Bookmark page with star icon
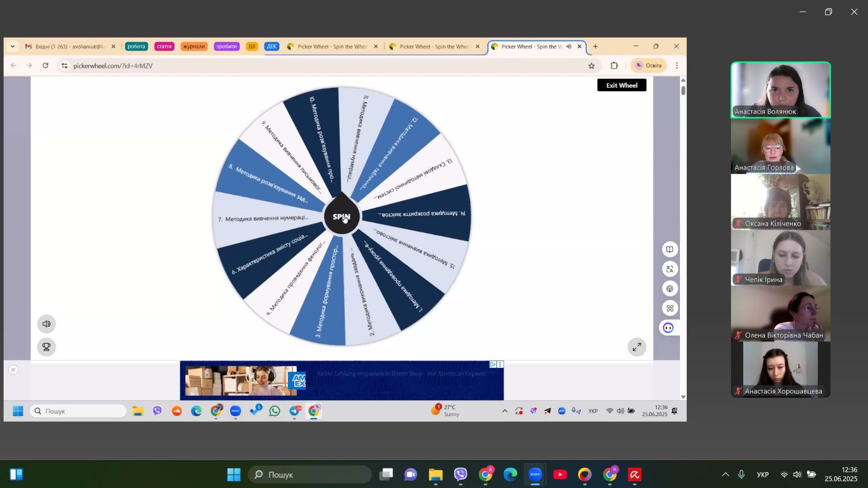The width and height of the screenshot is (868, 488). [591, 66]
